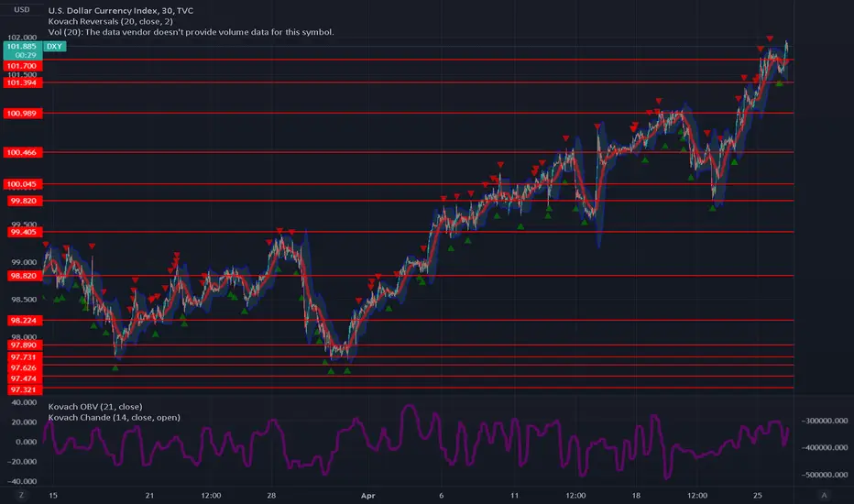Select the 100.045 horizontal level label
This screenshot has height=504, width=854.
22,184
